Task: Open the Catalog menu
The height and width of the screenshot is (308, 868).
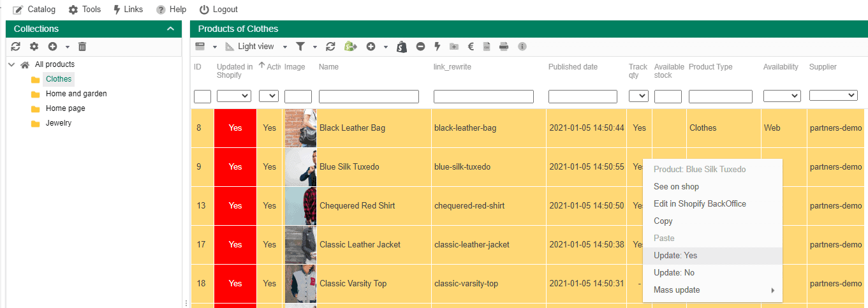Action: 34,10
